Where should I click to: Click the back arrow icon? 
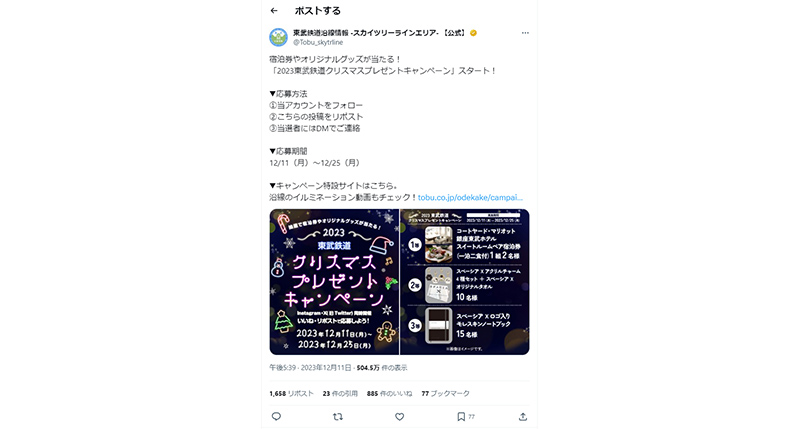[274, 10]
